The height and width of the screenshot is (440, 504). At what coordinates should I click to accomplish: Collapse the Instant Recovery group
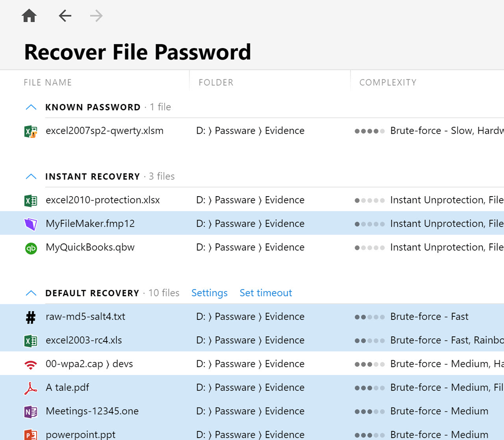click(31, 176)
